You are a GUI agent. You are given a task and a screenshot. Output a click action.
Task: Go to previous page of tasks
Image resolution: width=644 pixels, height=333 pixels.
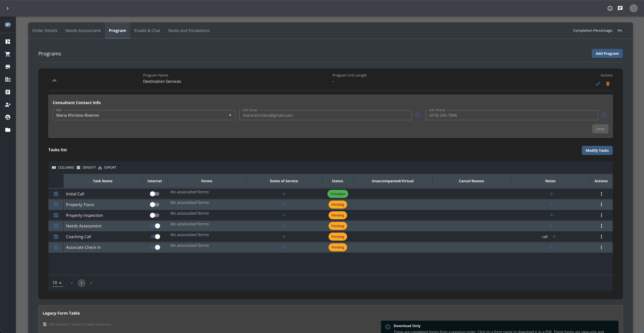click(72, 283)
